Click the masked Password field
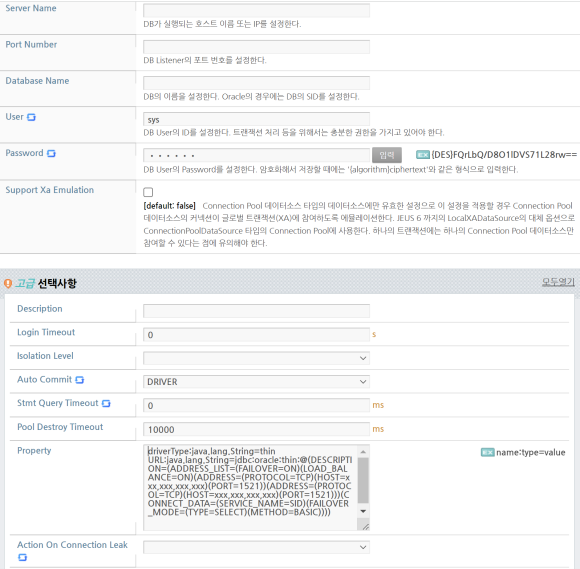The height and width of the screenshot is (569, 580). tap(256, 155)
